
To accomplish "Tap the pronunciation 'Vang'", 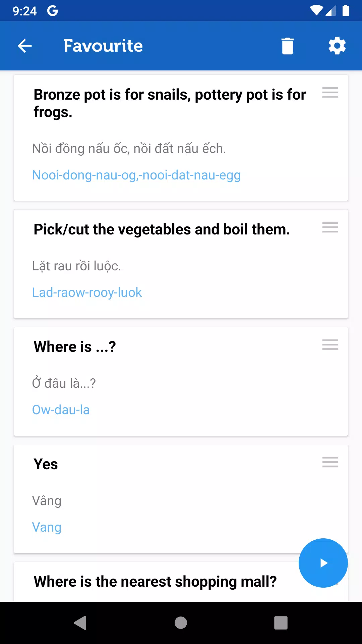I will (x=47, y=528).
